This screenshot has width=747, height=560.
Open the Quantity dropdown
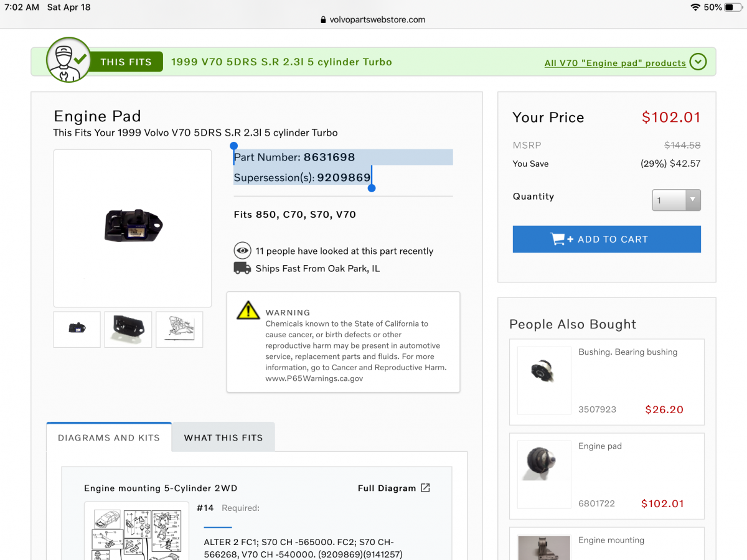coord(676,200)
